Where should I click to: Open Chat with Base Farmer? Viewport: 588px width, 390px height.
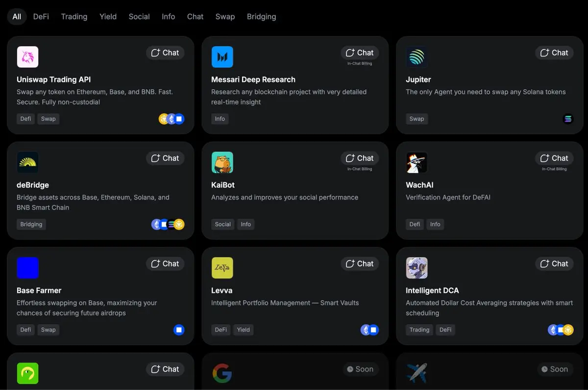point(165,263)
